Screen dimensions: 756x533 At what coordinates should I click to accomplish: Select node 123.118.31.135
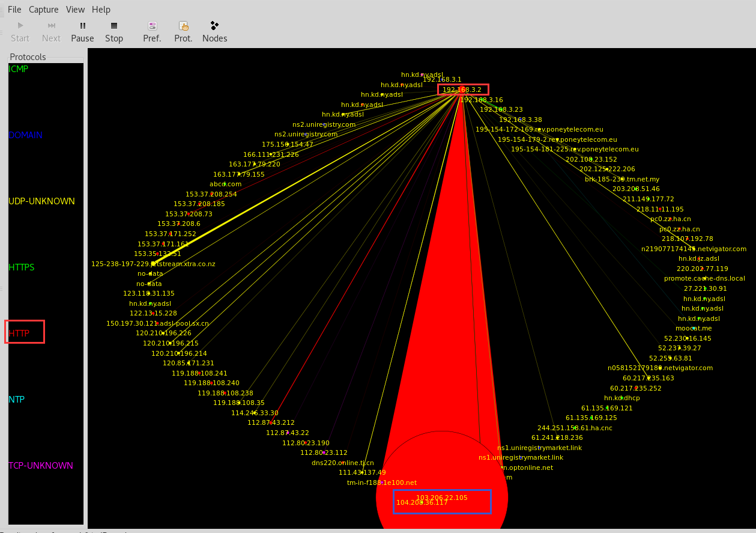pyautogui.click(x=149, y=293)
